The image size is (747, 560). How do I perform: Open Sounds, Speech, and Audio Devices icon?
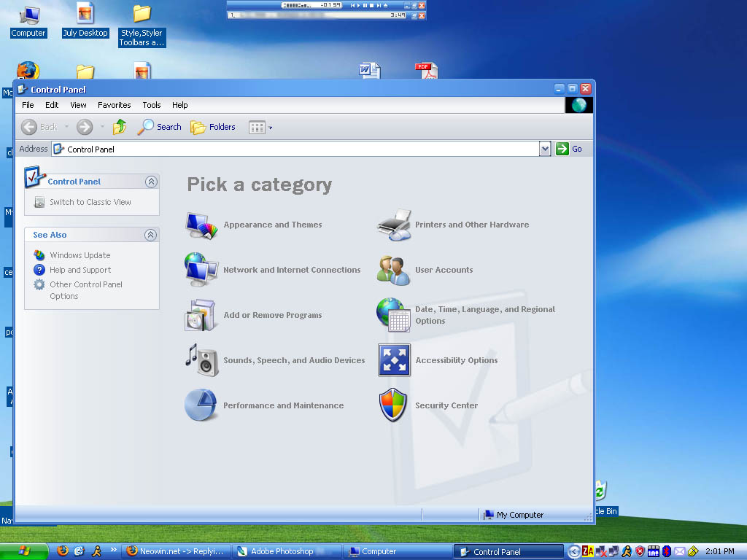[202, 360]
